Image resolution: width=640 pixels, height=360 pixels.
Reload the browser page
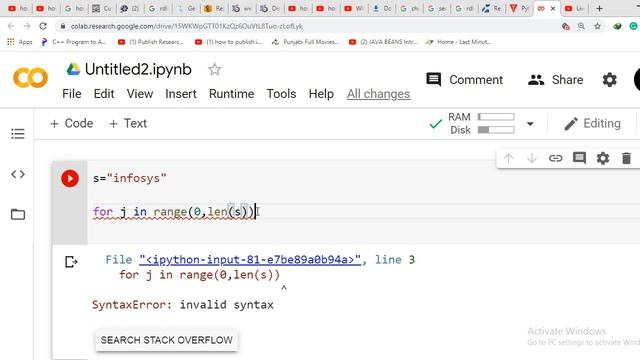coord(43,26)
